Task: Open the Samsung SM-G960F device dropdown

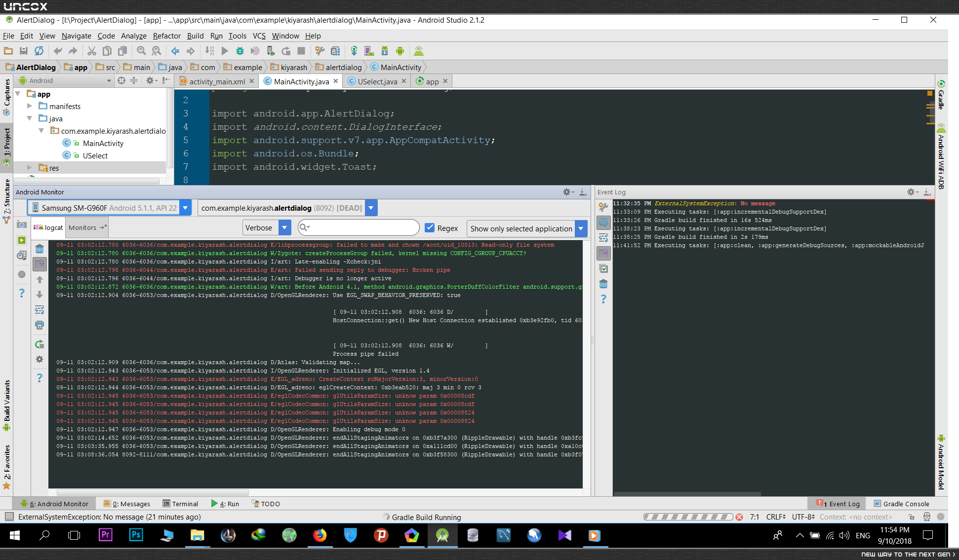Action: point(185,208)
